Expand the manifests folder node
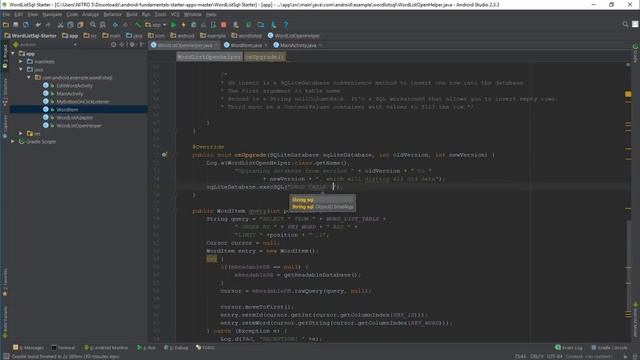Screen dimensions: 640x360 [21, 62]
